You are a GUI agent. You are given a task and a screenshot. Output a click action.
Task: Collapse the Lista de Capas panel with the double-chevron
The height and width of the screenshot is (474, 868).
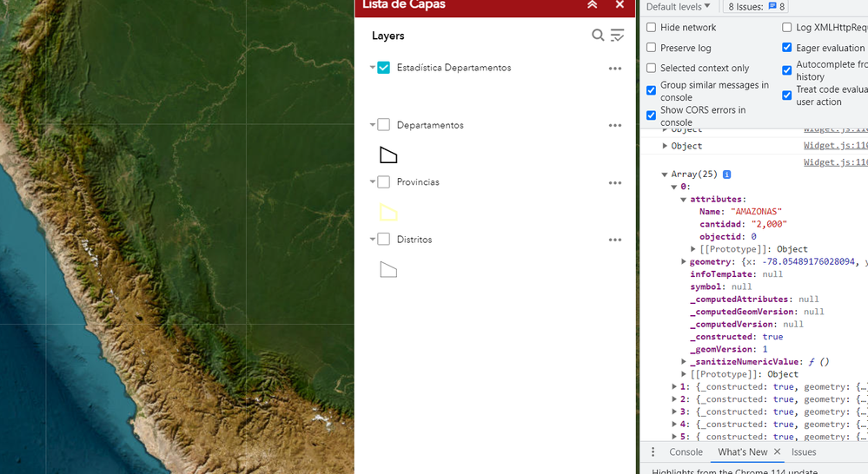point(593,5)
